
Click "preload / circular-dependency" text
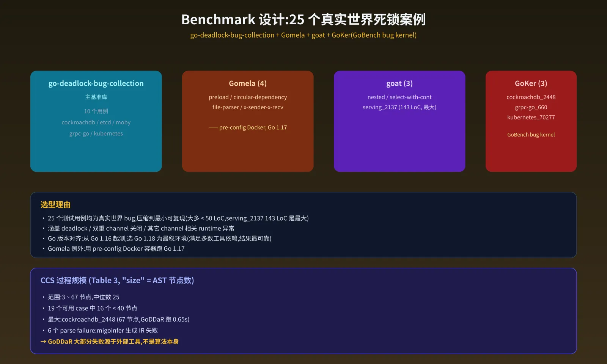[x=248, y=97]
